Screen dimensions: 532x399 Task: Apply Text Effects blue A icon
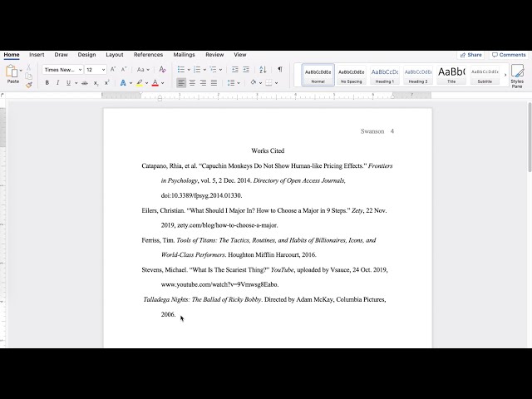123,83
